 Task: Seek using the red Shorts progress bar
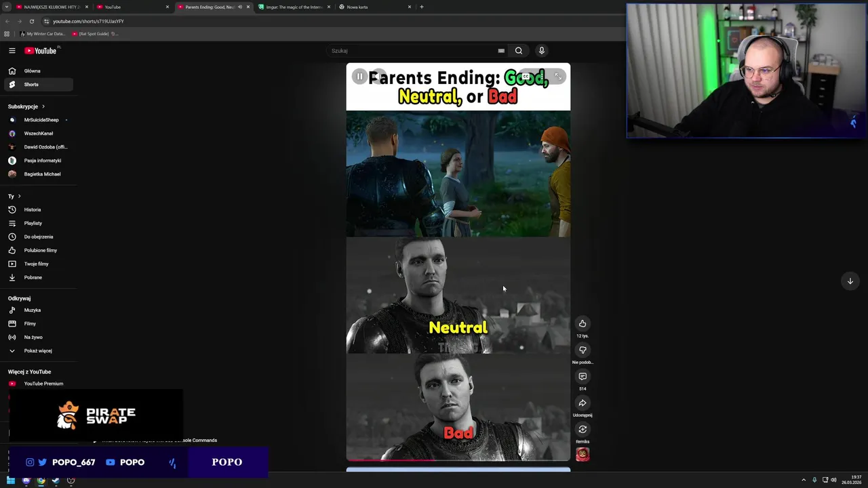pos(458,460)
